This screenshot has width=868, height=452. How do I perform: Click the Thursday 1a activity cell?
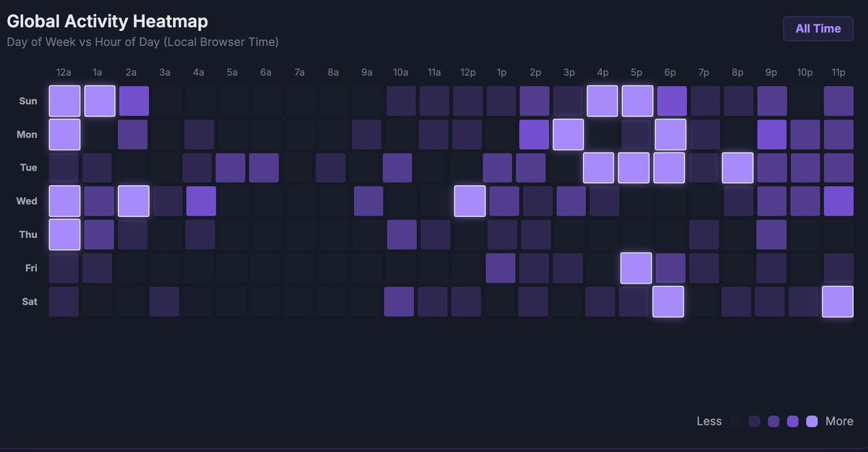(x=100, y=234)
